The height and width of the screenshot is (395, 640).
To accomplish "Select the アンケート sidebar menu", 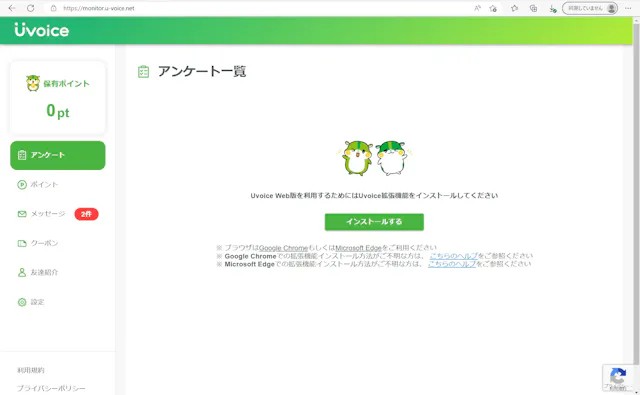I will coord(58,155).
